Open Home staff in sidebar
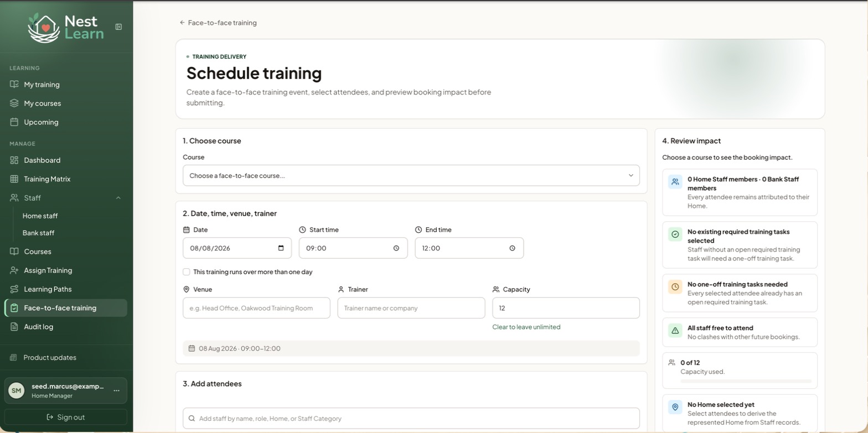This screenshot has height=433, width=868. coord(40,216)
